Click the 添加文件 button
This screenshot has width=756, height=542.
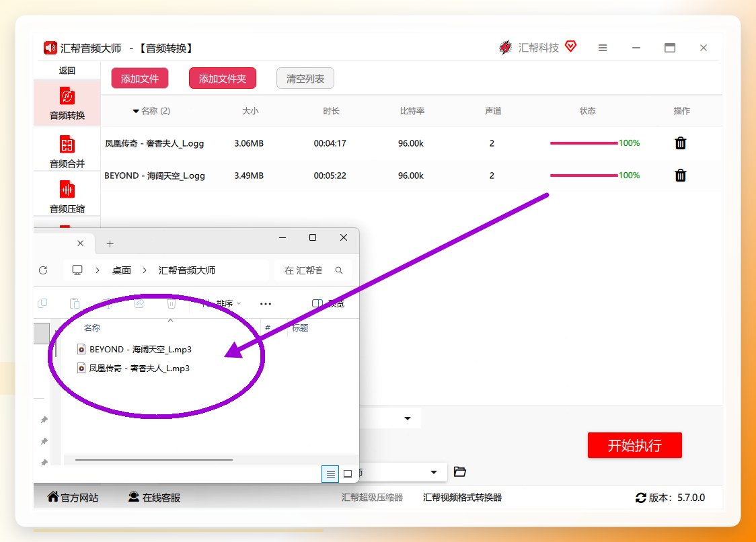(x=140, y=78)
